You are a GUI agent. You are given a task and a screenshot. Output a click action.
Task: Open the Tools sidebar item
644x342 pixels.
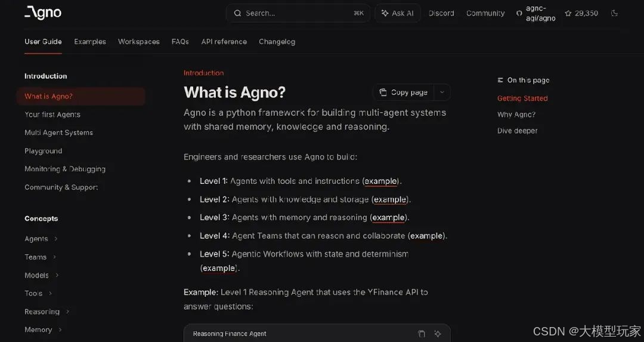pyautogui.click(x=33, y=293)
